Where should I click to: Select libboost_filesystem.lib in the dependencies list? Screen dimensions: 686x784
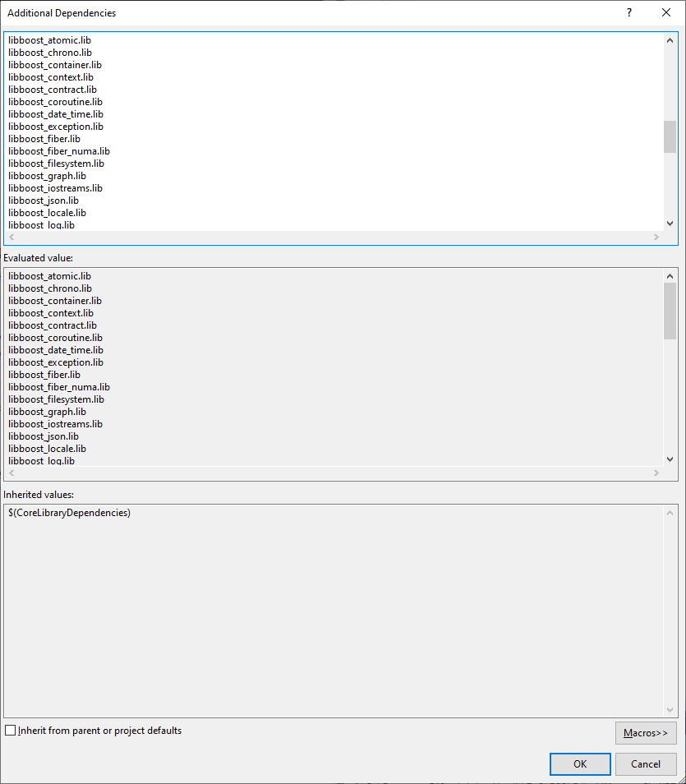pyautogui.click(x=55, y=163)
